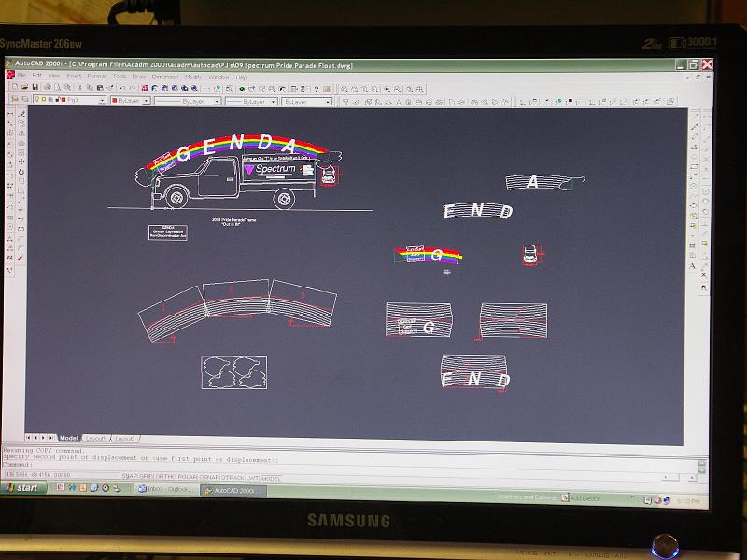Toggle ORTHO mode in status bar
747x560 pixels.
click(165, 476)
